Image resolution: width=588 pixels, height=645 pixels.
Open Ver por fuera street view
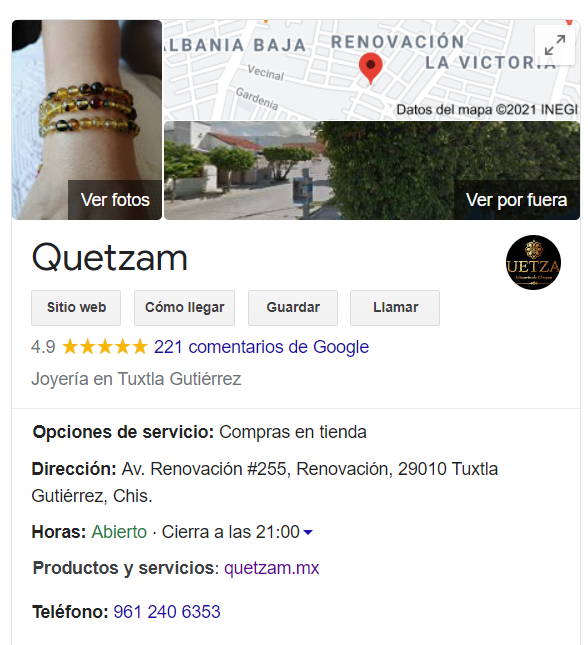coord(372,170)
